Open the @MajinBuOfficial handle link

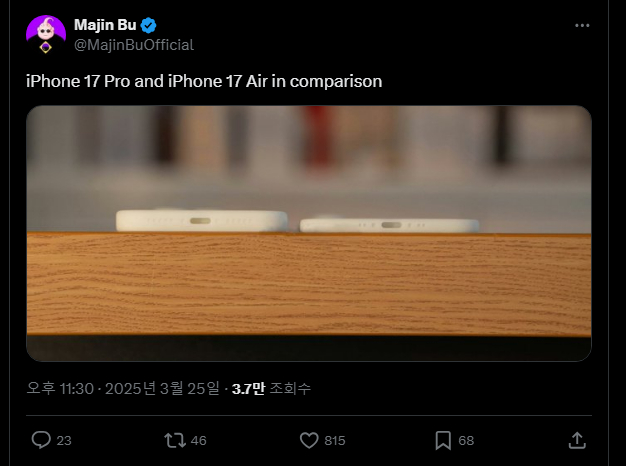[x=134, y=45]
